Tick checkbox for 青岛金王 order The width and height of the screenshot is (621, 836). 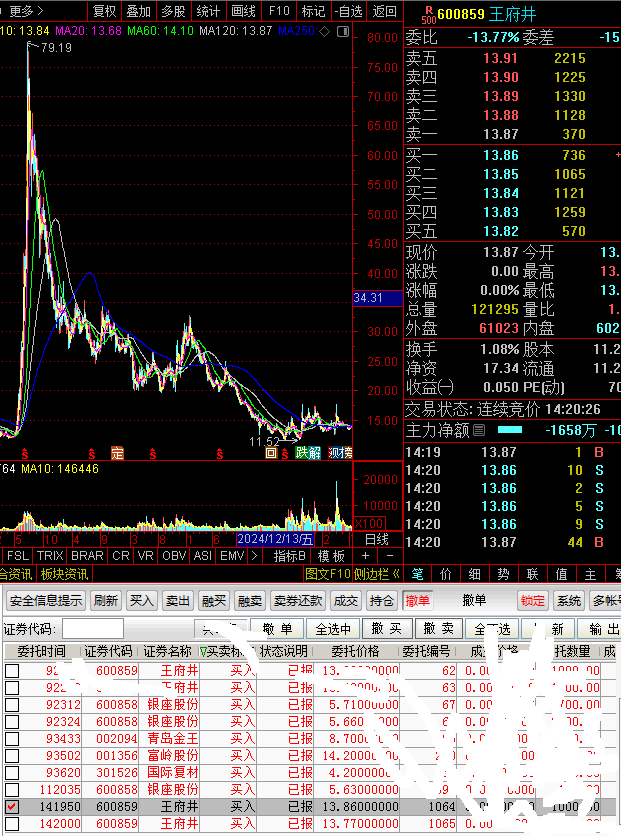click(12, 739)
